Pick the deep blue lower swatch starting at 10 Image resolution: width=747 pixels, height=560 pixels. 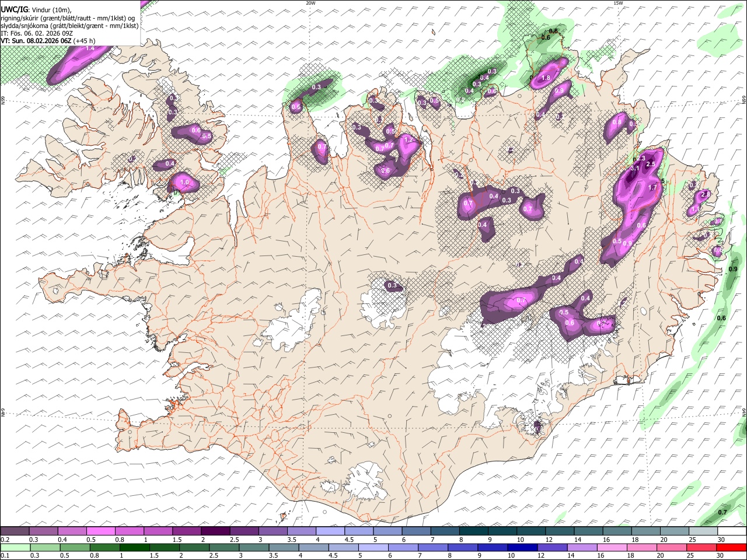pos(522,547)
